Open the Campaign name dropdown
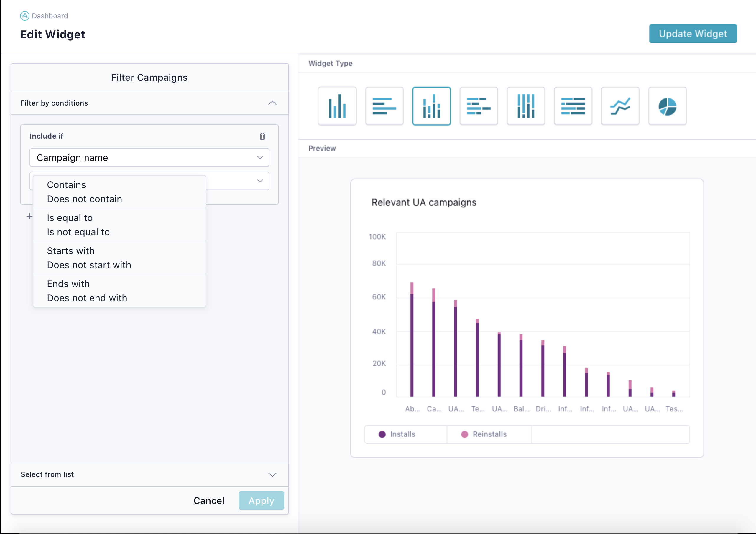Image resolution: width=756 pixels, height=534 pixels. [149, 157]
